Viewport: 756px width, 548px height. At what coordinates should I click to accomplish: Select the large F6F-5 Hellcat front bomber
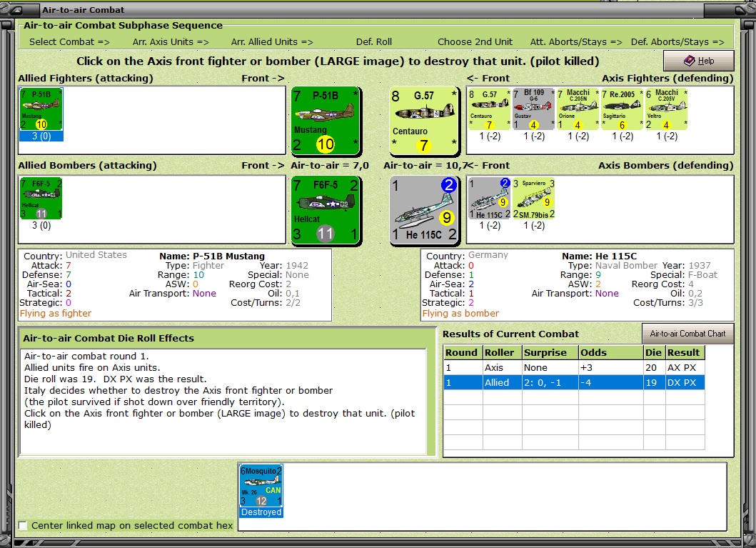point(326,210)
